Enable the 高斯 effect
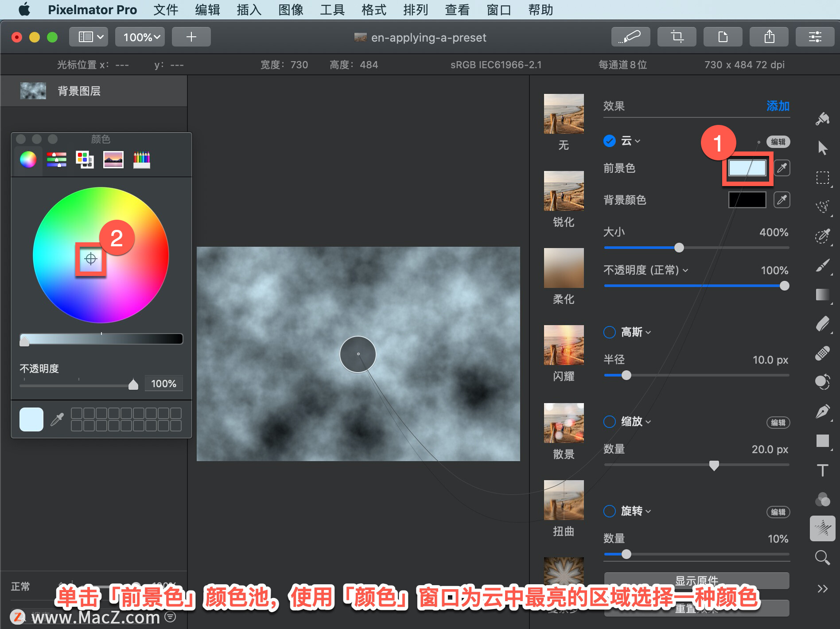Screen dimensions: 840x629 (x=610, y=332)
